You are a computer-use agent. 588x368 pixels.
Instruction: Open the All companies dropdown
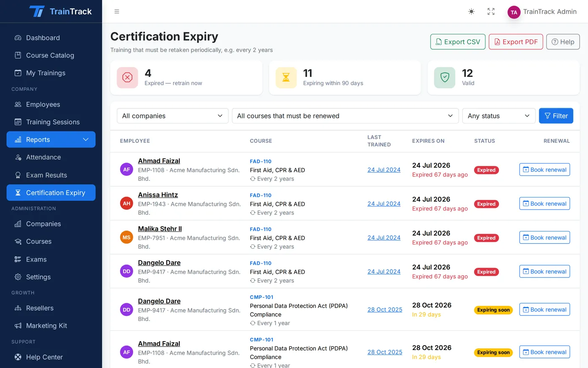173,116
